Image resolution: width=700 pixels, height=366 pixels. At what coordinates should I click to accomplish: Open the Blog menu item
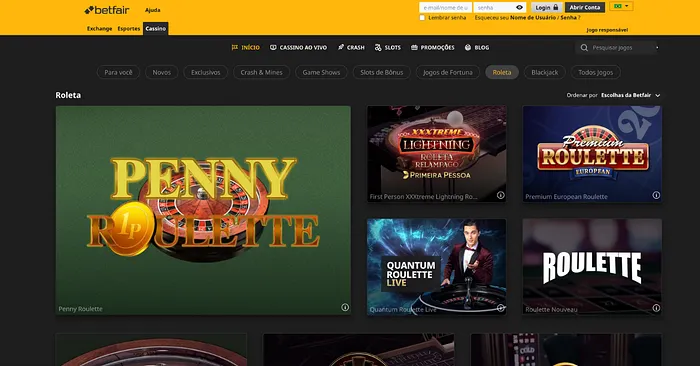pos(477,47)
